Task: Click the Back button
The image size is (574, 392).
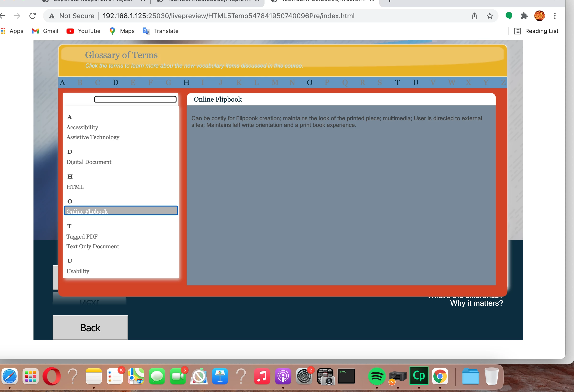Action: click(90, 327)
